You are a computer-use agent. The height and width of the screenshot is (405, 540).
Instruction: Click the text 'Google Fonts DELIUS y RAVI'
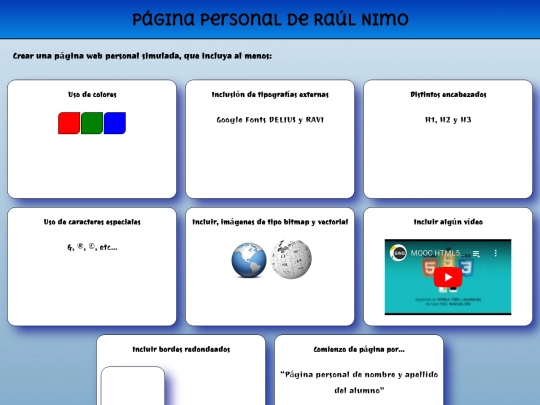pos(270,120)
